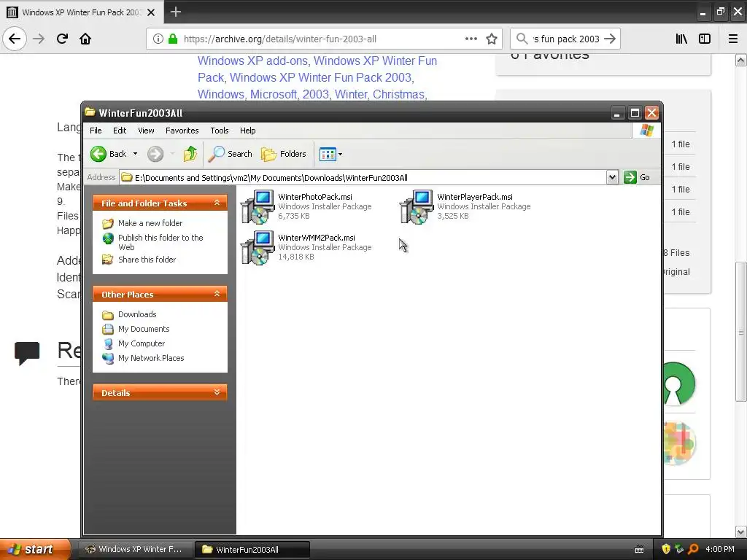
Task: Go up one folder level icon
Action: (x=190, y=154)
